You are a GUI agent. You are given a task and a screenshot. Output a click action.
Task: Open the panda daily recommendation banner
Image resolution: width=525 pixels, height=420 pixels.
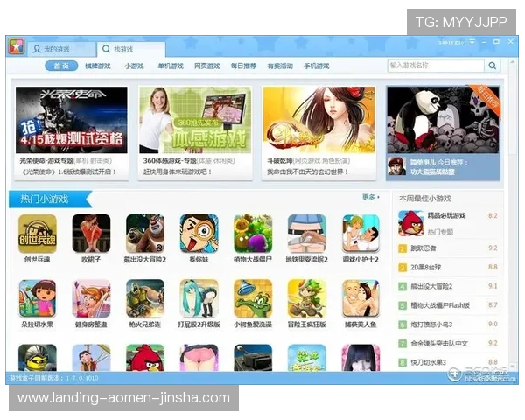coord(443,120)
